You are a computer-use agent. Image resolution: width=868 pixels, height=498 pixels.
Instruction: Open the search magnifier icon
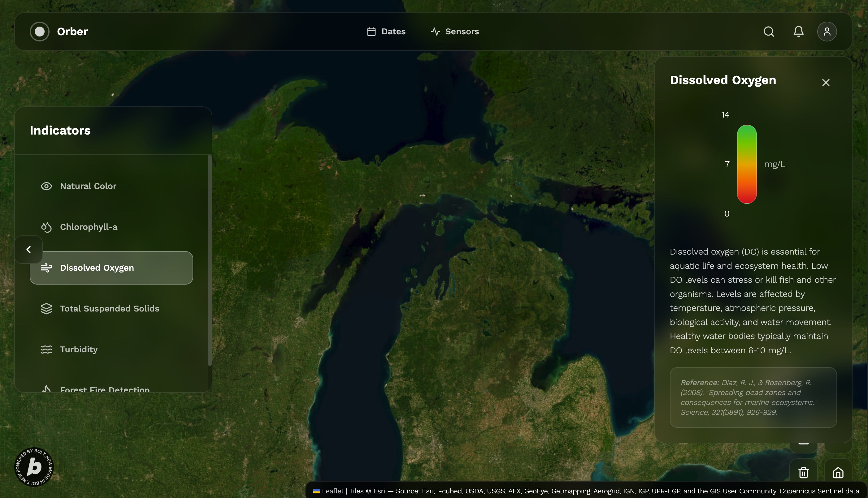pos(769,32)
